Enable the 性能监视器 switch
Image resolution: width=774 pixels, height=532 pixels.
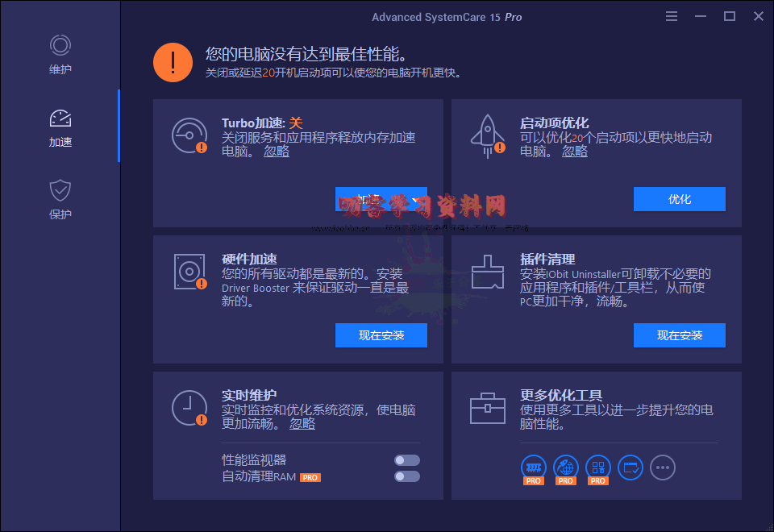pyautogui.click(x=406, y=459)
